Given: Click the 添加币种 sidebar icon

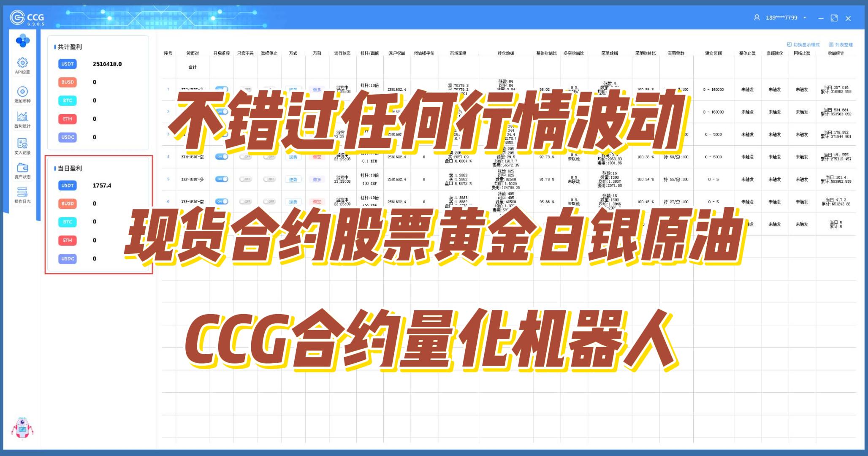Looking at the screenshot, I should coord(22,92).
